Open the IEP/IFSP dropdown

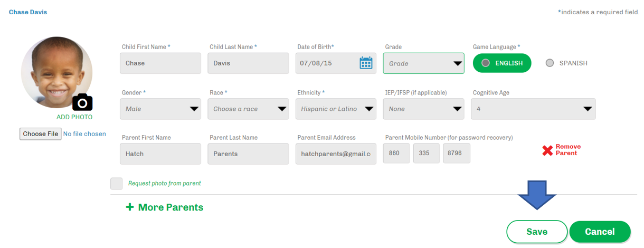tap(423, 109)
